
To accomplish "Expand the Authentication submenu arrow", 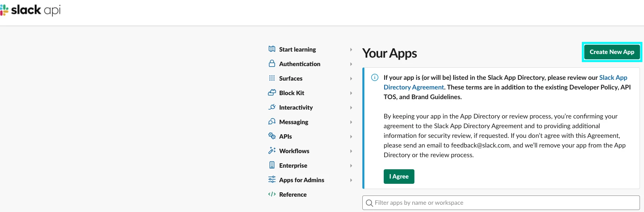I will pyautogui.click(x=351, y=64).
